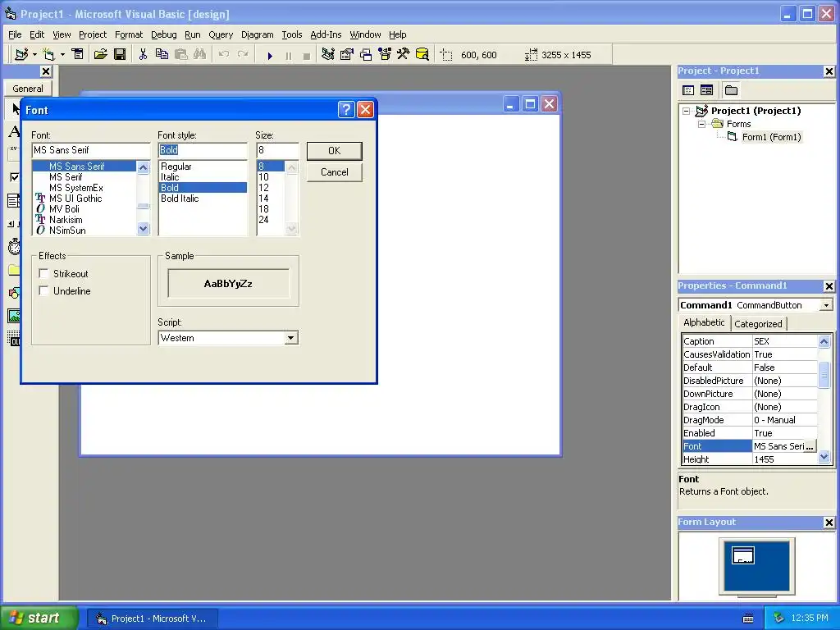
Task: Click the font list scroll down arrow
Action: [143, 229]
